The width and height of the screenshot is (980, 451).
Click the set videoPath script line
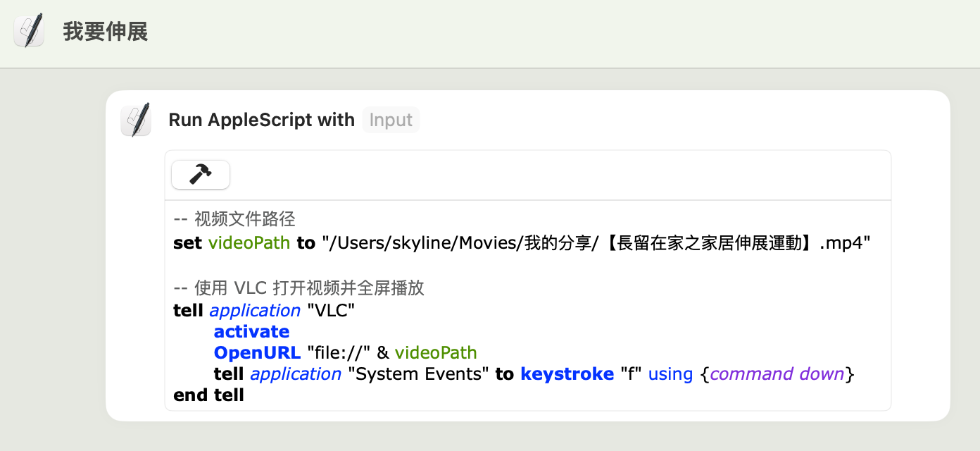(522, 243)
